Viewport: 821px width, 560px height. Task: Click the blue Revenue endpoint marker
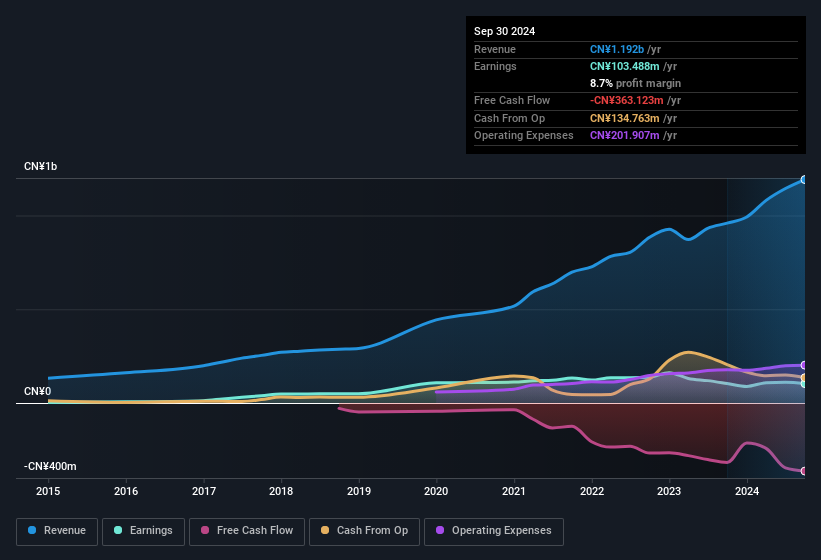coord(803,180)
